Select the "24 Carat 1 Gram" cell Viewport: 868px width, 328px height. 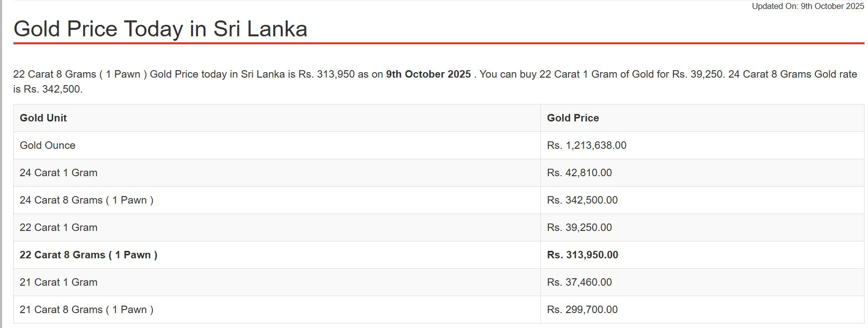pos(59,173)
